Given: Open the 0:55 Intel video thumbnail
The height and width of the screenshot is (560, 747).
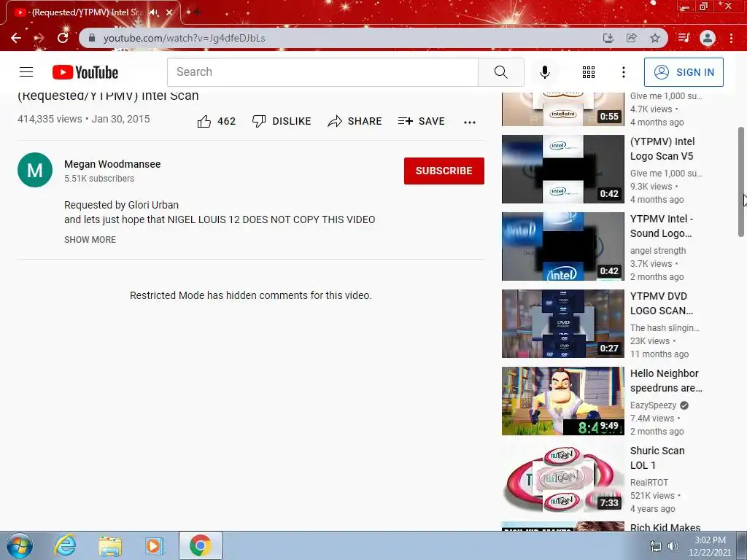Looking at the screenshot, I should tap(562, 109).
